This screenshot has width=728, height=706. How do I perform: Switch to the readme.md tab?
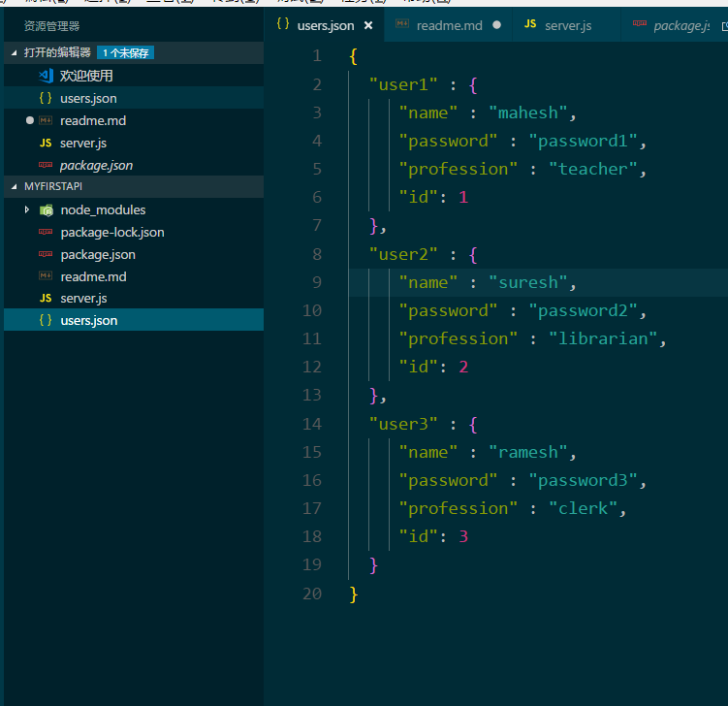449,25
